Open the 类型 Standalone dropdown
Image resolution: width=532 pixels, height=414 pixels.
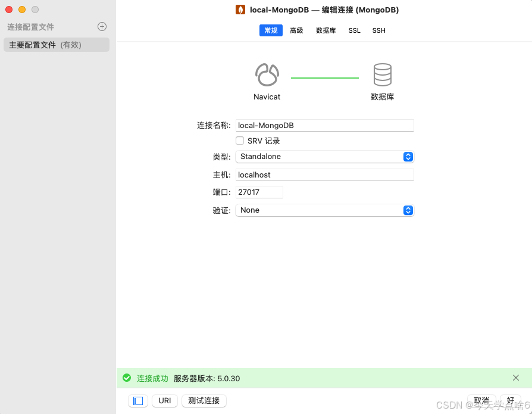click(325, 157)
